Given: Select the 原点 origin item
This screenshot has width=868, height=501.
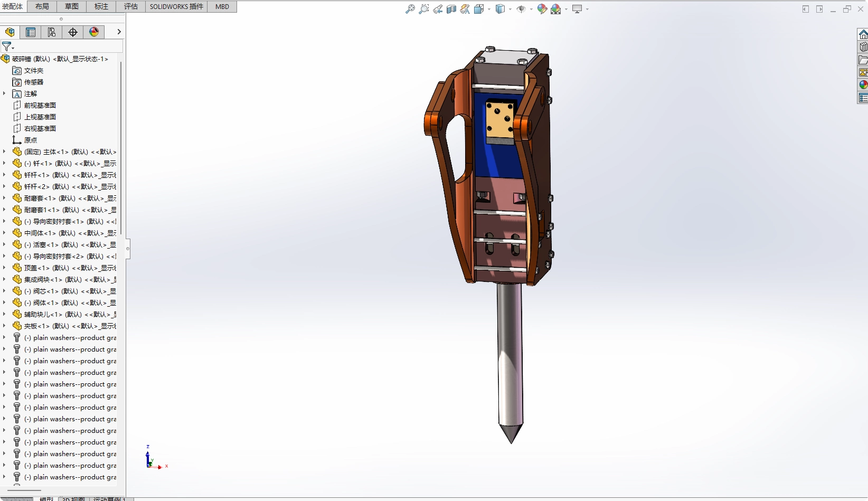Looking at the screenshot, I should (x=31, y=140).
